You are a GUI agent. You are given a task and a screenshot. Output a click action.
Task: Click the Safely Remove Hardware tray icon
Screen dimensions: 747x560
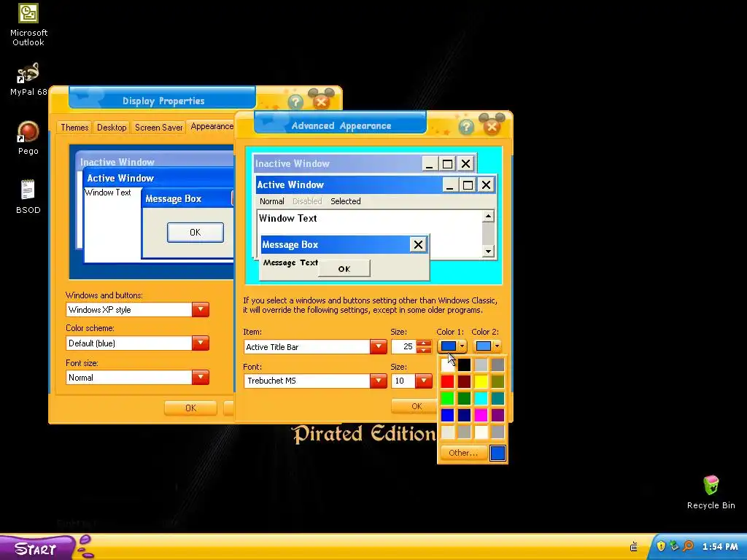673,546
